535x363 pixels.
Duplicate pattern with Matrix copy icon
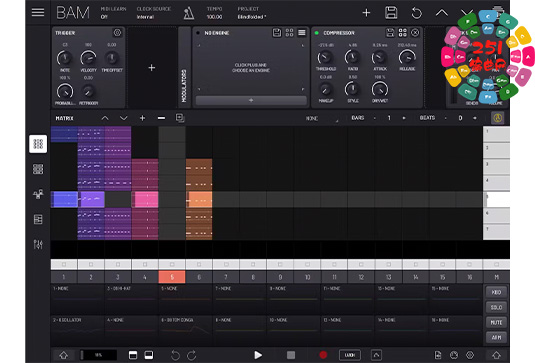180,118
